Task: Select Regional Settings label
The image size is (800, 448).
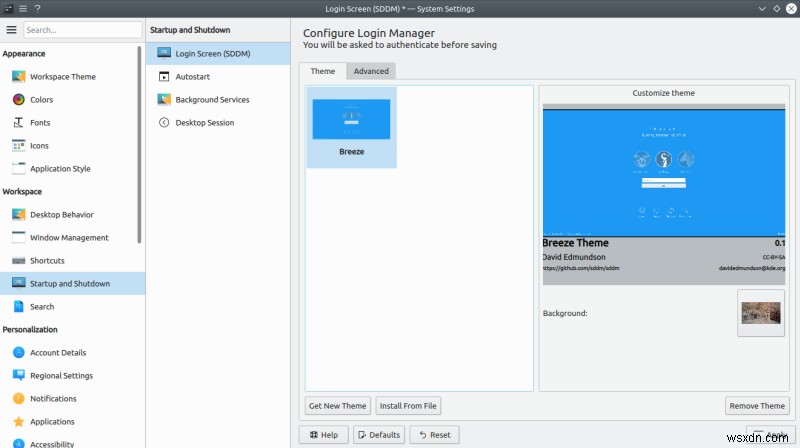Action: [61, 376]
